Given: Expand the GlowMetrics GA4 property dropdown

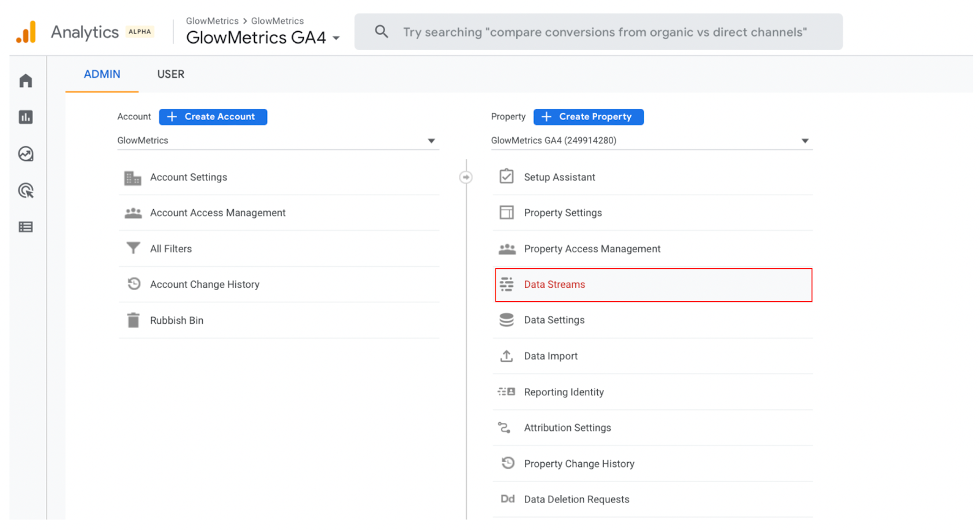Looking at the screenshot, I should pyautogui.click(x=805, y=141).
